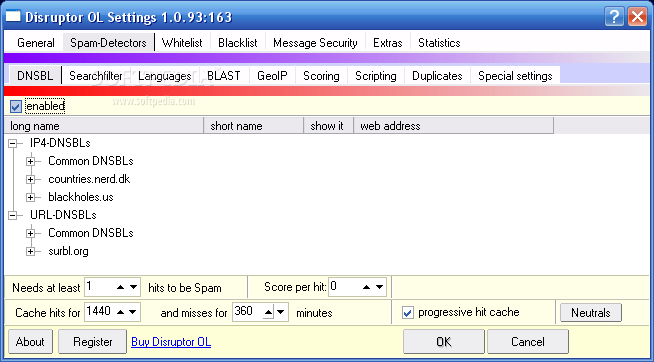Switch to the General tab
The width and height of the screenshot is (654, 362).
tap(36, 43)
